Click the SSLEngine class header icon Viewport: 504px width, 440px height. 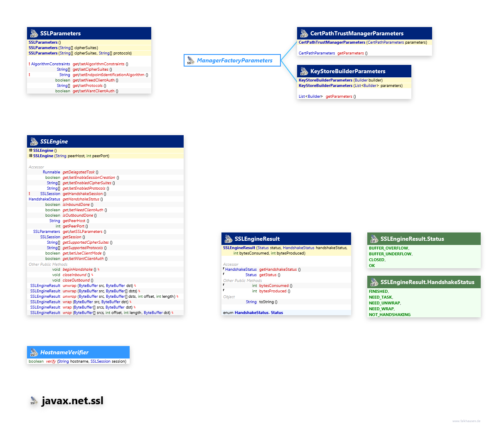34,141
